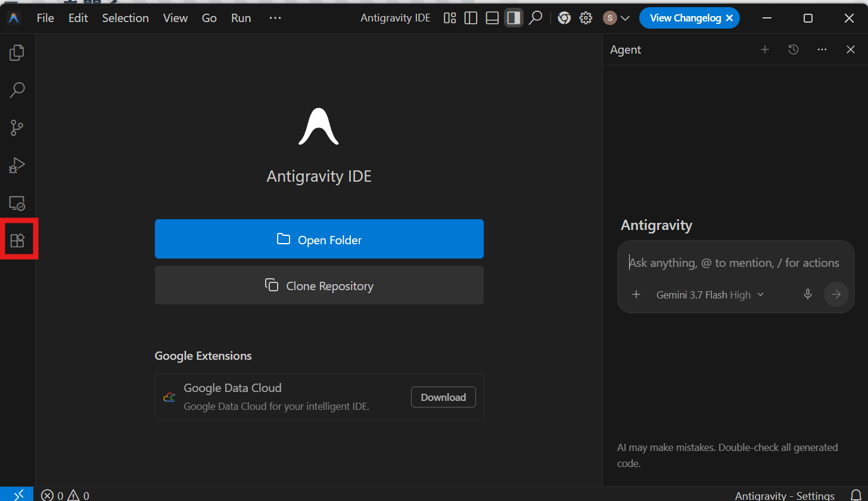Open notifications bell in status bar
Viewport: 868px width, 501px height.
click(x=856, y=495)
